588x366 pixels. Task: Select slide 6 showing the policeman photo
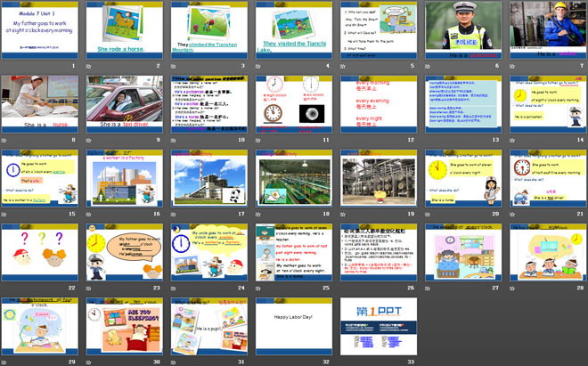click(463, 30)
